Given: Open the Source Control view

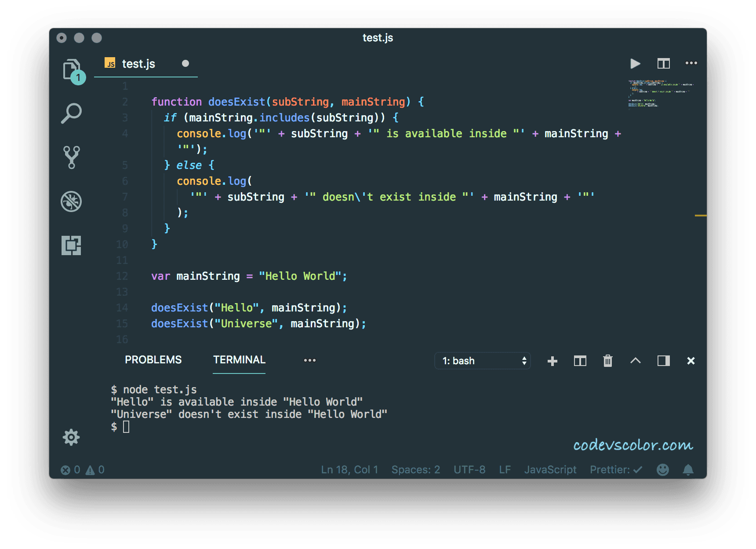Looking at the screenshot, I should [x=71, y=157].
